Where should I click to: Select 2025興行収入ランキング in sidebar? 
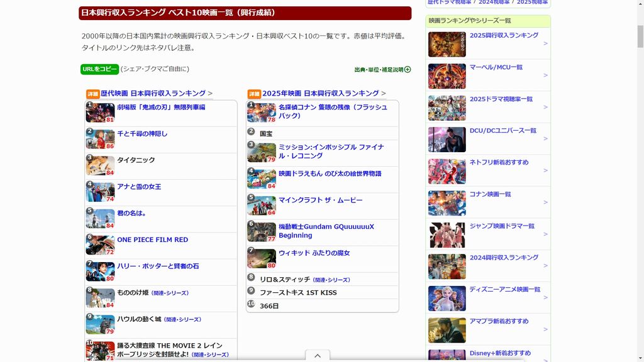[x=503, y=36]
